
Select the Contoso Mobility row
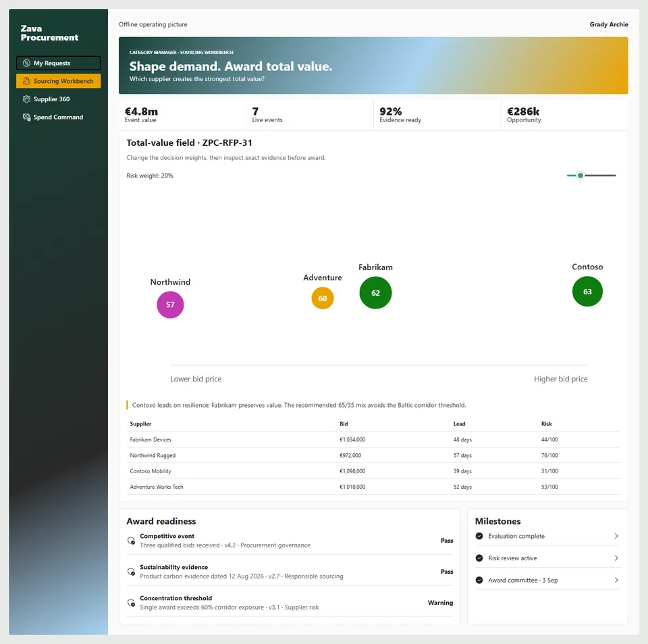pyautogui.click(x=373, y=471)
